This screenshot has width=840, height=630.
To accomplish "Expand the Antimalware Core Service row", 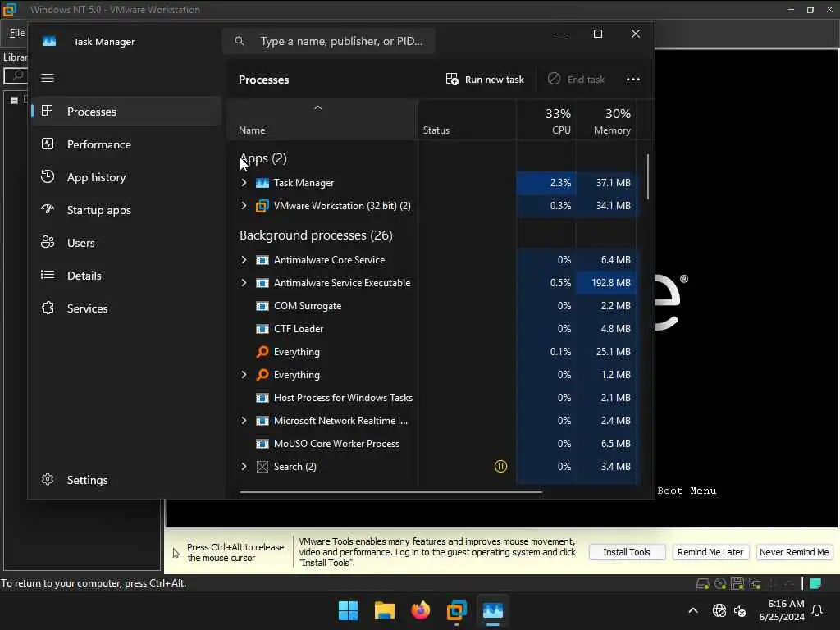I will click(244, 260).
